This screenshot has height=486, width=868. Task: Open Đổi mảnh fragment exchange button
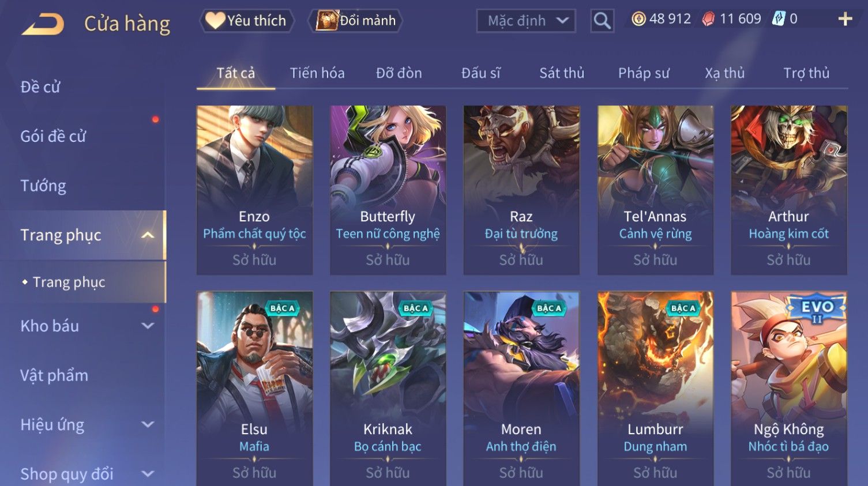tap(356, 21)
